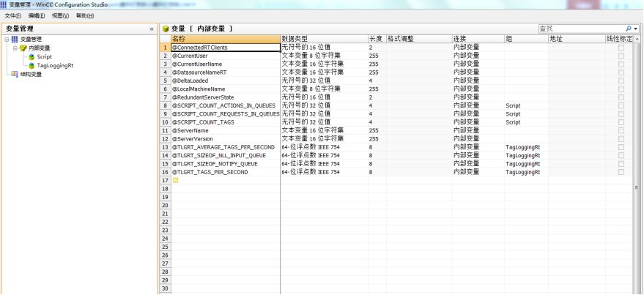Click the 格式调整 column header
The width and height of the screenshot is (644, 295).
(419, 39)
